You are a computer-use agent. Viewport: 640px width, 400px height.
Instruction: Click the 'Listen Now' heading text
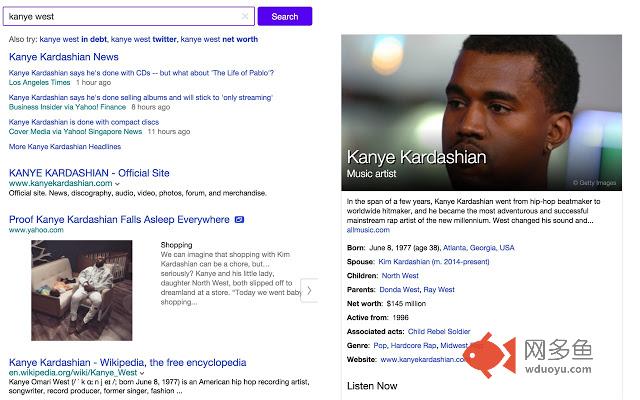[x=372, y=386]
